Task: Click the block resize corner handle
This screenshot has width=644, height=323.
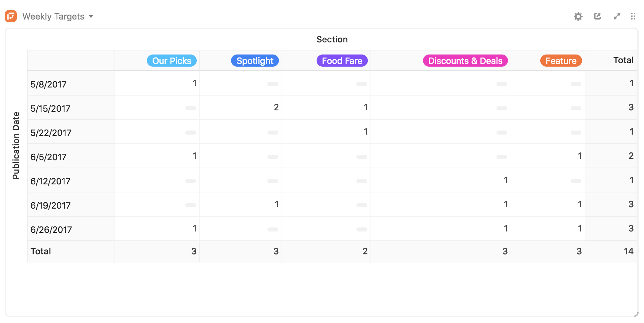Action: click(x=636, y=314)
